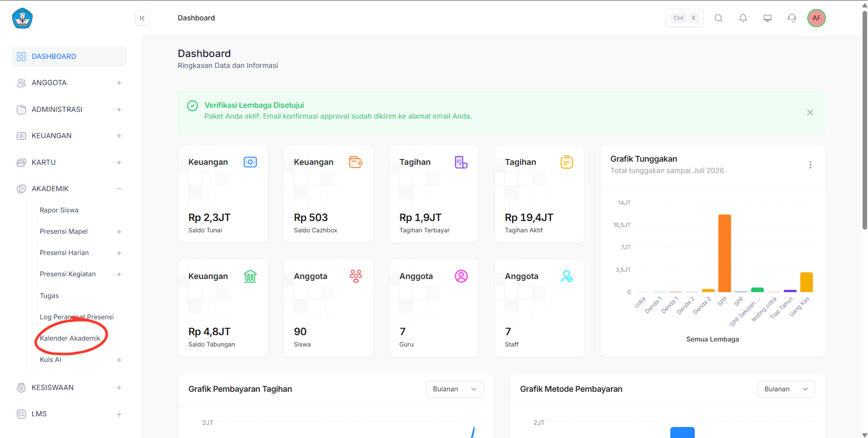Click the orange SPP bar in chart
The height and width of the screenshot is (438, 868).
pyautogui.click(x=724, y=253)
